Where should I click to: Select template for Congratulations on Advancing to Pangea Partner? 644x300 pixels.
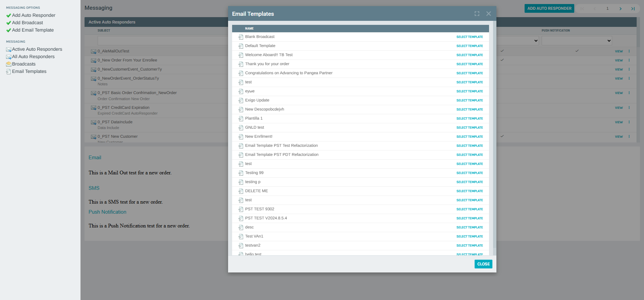click(470, 73)
